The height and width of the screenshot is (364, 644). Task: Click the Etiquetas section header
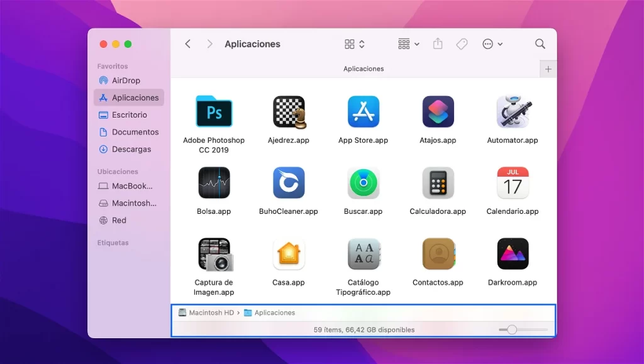113,243
